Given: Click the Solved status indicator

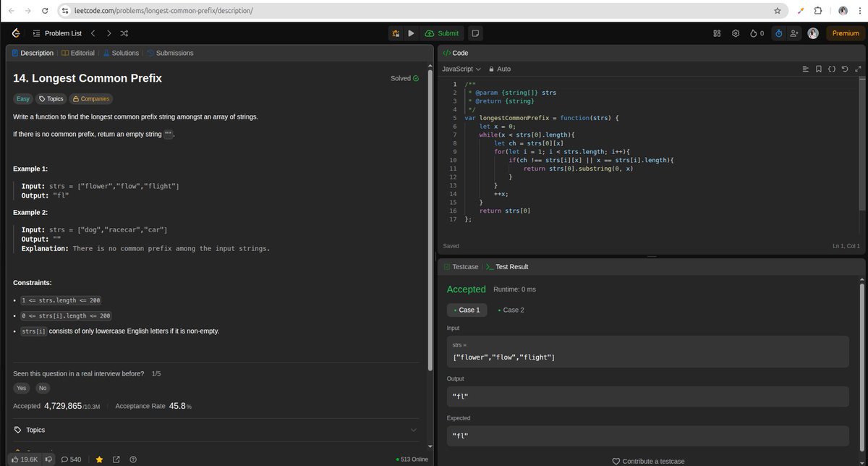Looking at the screenshot, I should pyautogui.click(x=404, y=78).
